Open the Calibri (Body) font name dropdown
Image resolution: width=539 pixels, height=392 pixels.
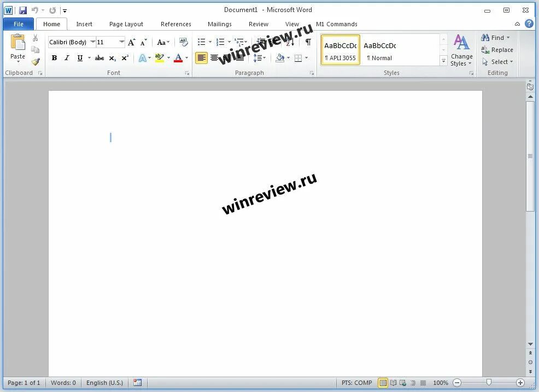click(92, 42)
